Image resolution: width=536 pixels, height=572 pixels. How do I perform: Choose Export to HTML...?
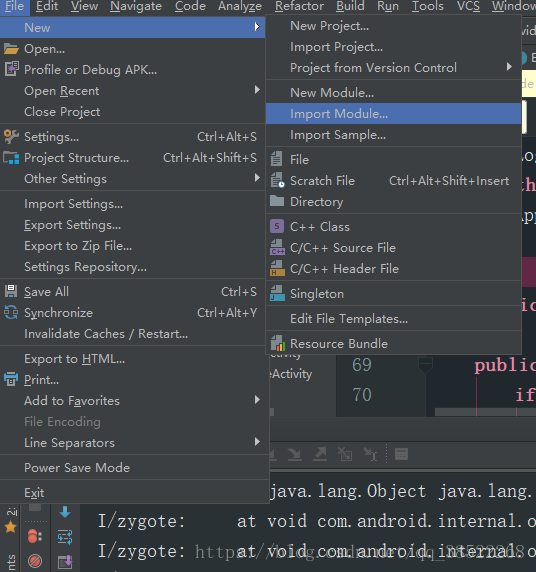132,359
